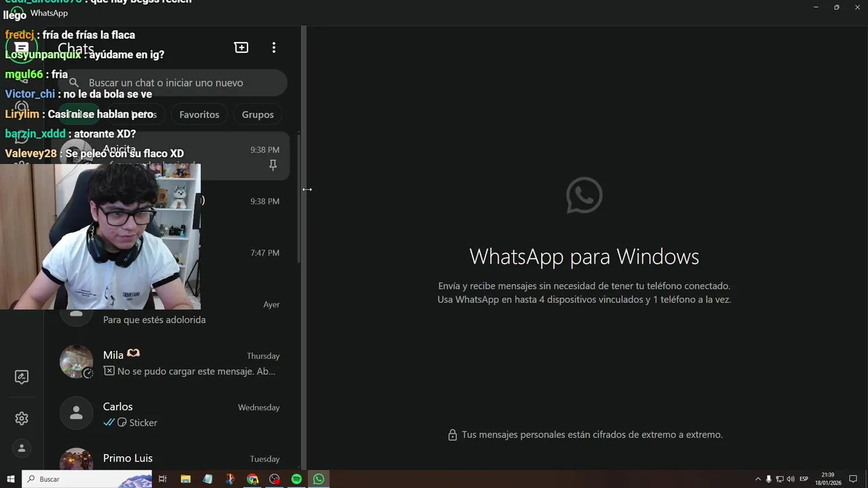Image resolution: width=868 pixels, height=488 pixels.
Task: Open the three-dot menu above the chat list
Action: coord(274,47)
